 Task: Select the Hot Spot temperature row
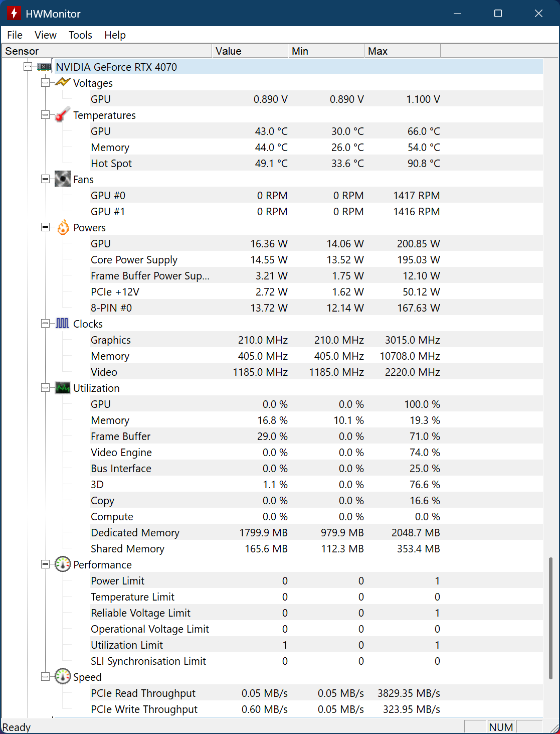(111, 164)
